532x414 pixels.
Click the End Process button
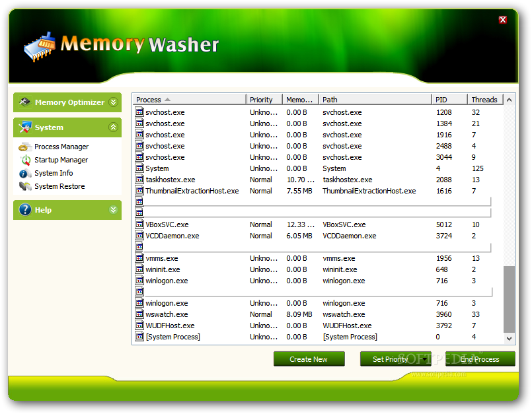click(x=480, y=359)
